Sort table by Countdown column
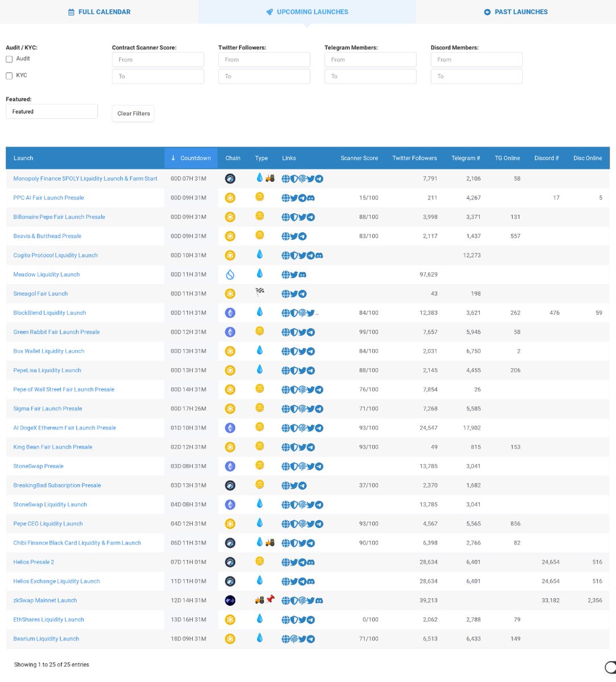Viewport: 616px width, 682px height. [x=191, y=158]
